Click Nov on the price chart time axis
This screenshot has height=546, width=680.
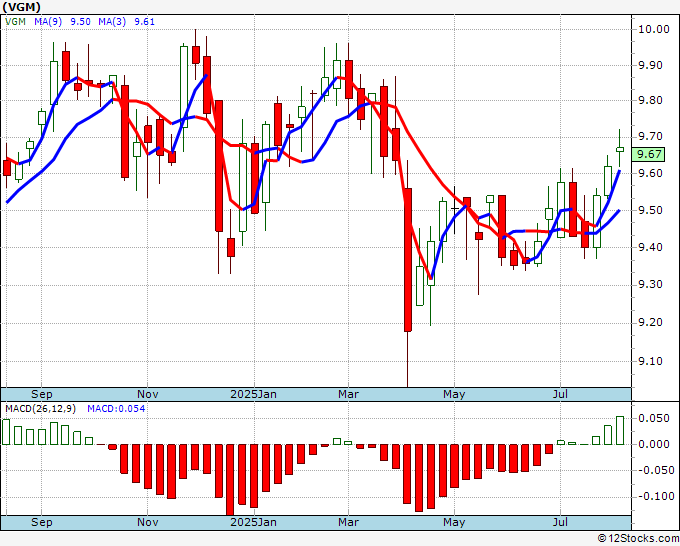click(x=147, y=394)
